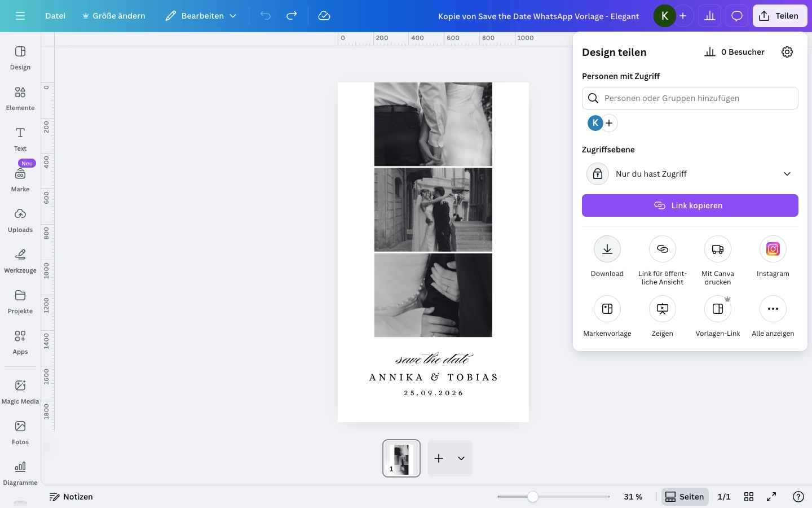Click the Zeigen present option
Screen dimensions: 812x508
pyautogui.click(x=663, y=309)
